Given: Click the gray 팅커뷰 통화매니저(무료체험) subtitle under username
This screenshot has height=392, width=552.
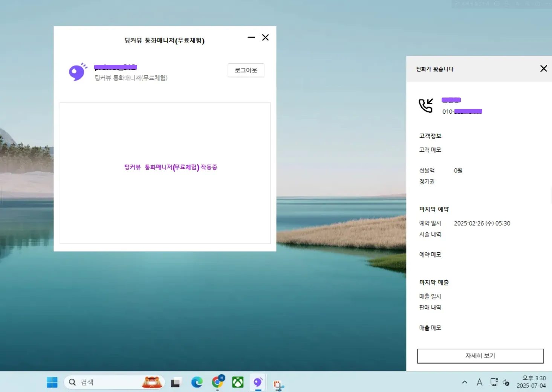Looking at the screenshot, I should coord(131,78).
